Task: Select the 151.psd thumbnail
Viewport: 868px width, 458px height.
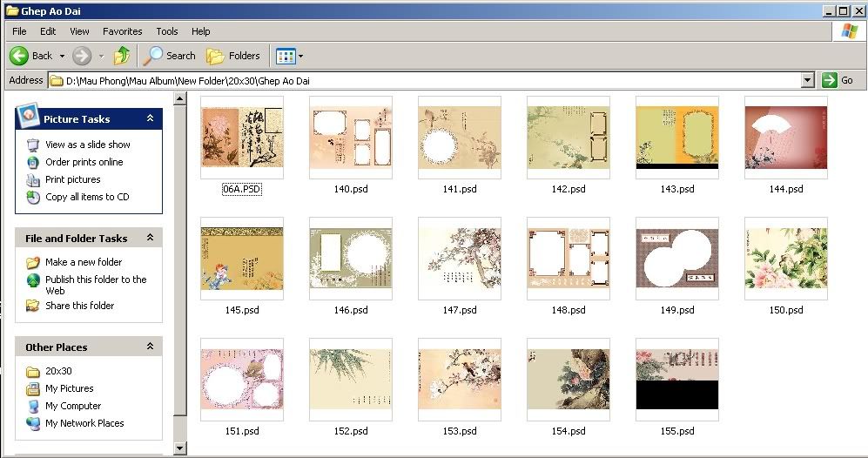Action: [242, 380]
